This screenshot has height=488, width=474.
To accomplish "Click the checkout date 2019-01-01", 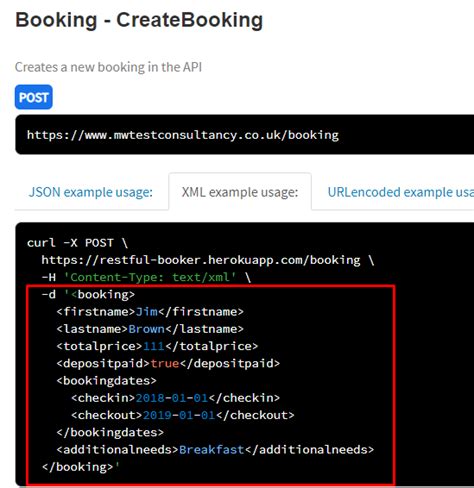I will (x=179, y=415).
